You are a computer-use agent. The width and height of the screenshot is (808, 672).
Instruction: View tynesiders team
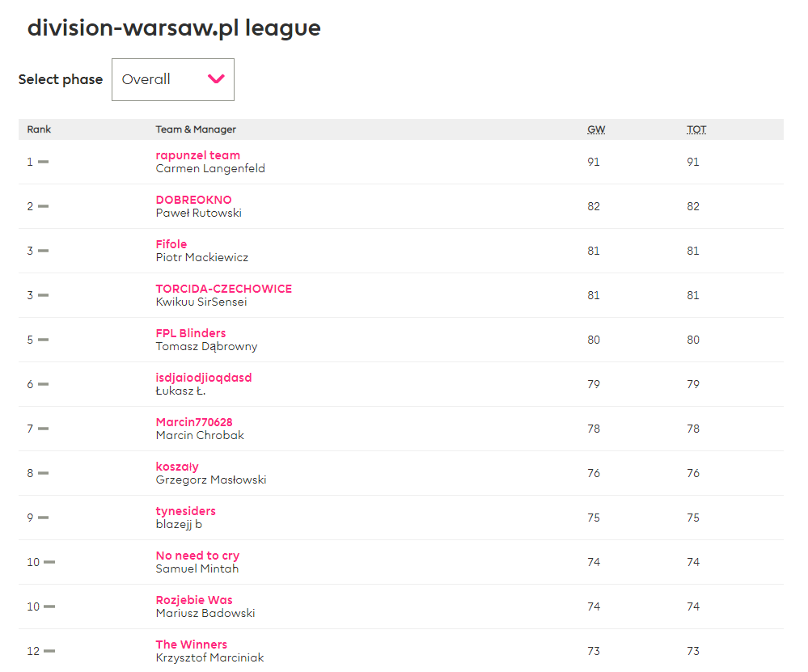185,511
